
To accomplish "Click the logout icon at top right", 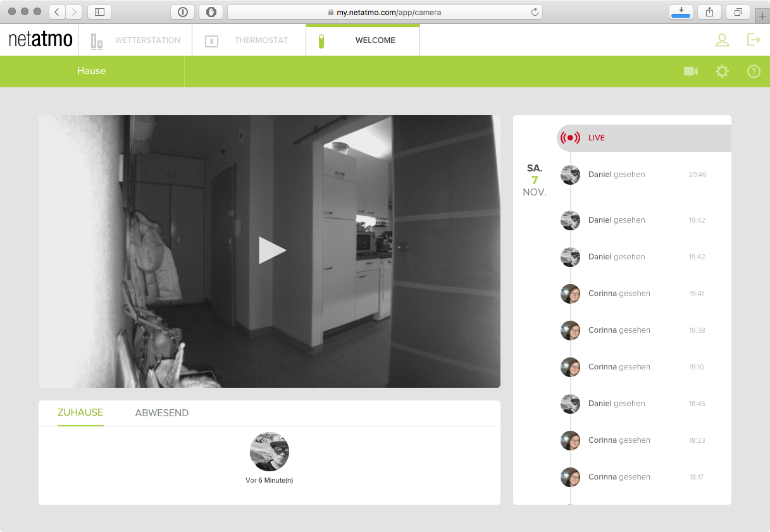I will [754, 40].
